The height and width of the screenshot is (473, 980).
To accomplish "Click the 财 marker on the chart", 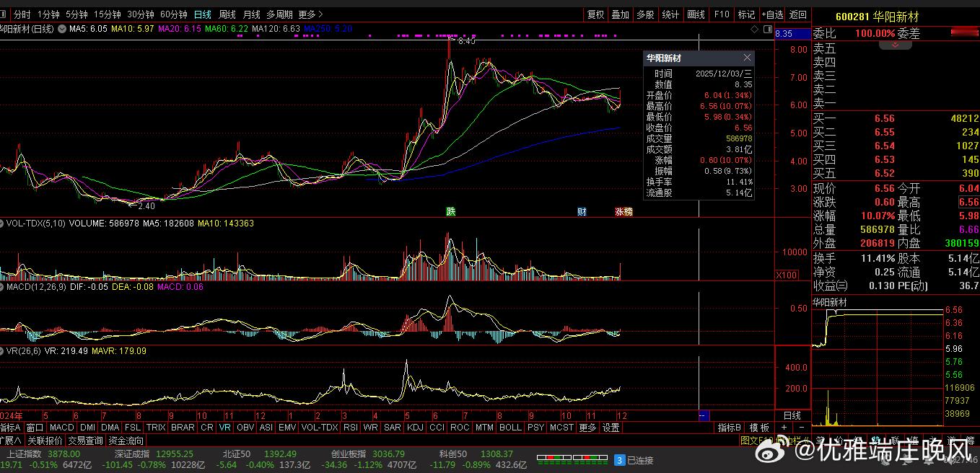I will (x=582, y=212).
